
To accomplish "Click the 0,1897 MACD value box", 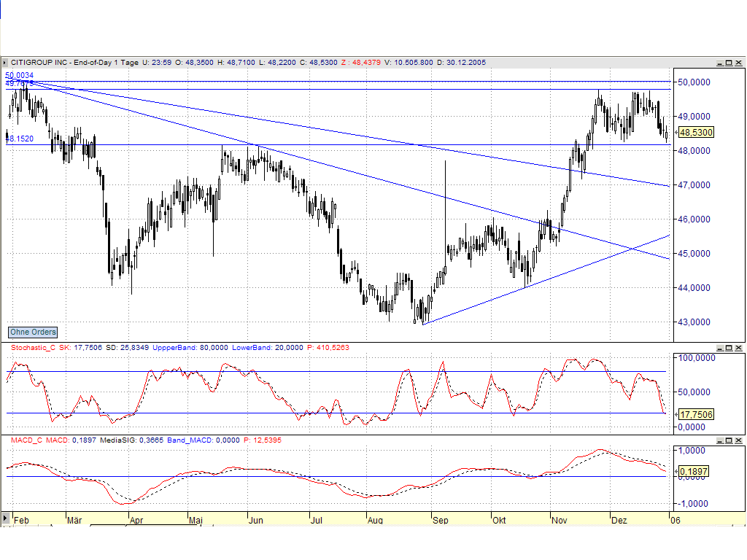I will (x=692, y=472).
